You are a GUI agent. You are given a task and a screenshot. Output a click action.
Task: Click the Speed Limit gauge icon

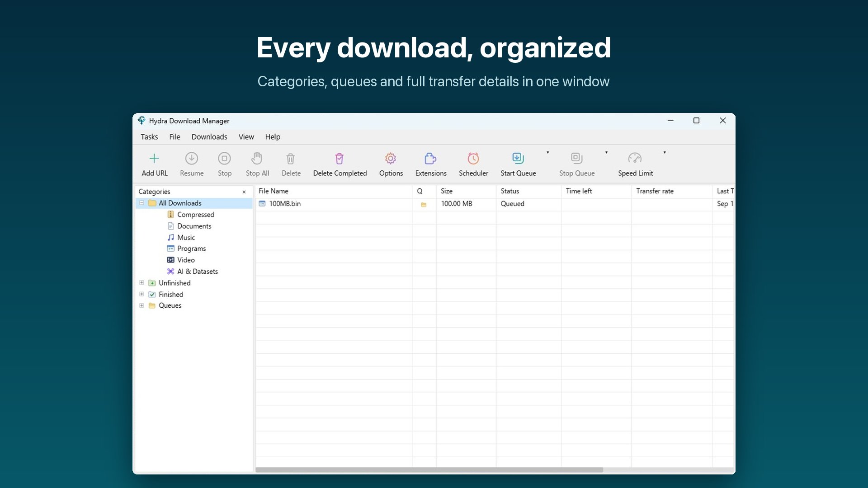point(635,159)
